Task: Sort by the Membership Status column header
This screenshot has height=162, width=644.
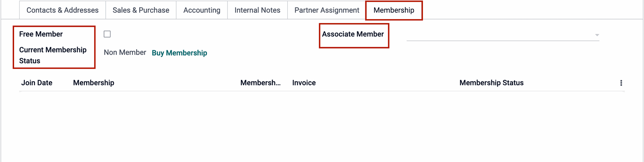Action: (491, 83)
